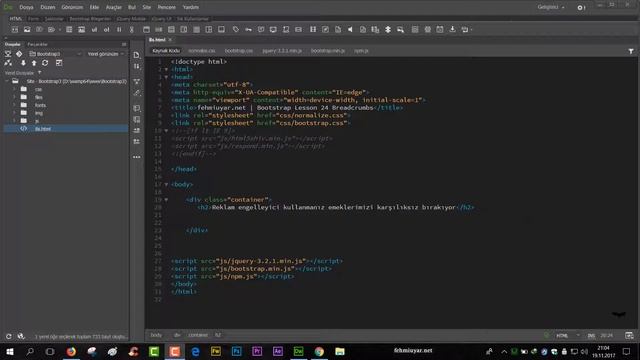Screen dimensions: 640x360
Task: Expand the Files panel to full view
Action: tap(59, 63)
